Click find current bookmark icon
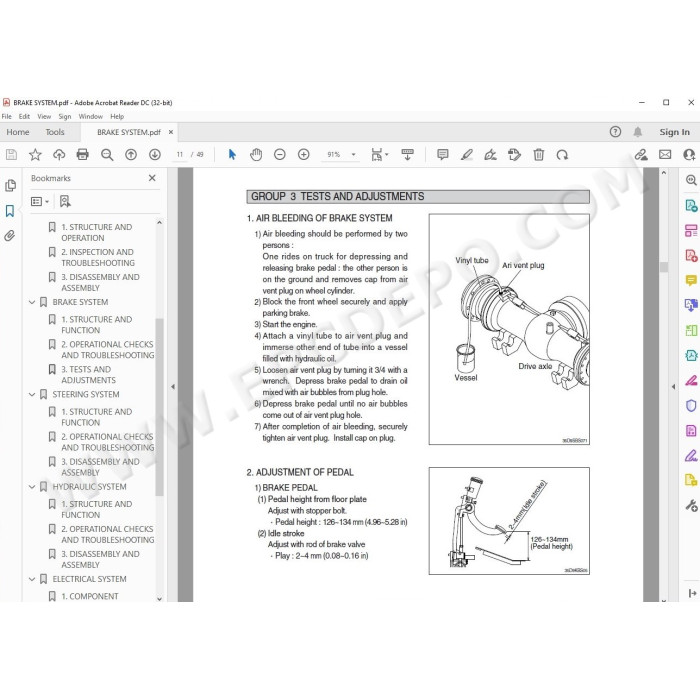The image size is (700, 700). tap(65, 201)
